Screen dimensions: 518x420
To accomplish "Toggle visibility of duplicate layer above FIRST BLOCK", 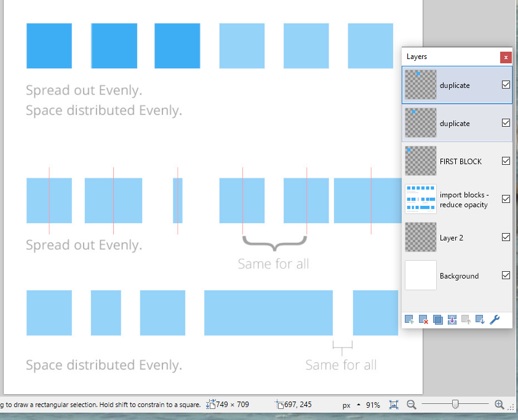I will pos(506,123).
